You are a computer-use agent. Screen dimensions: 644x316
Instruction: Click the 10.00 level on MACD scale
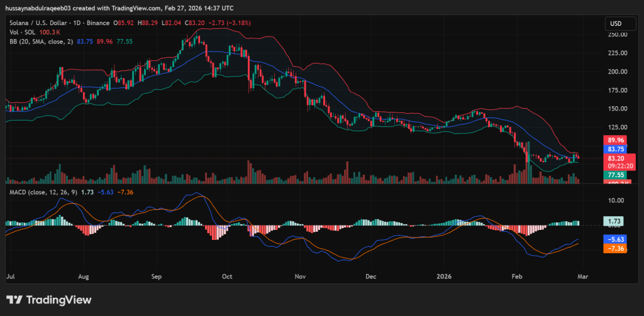tap(616, 200)
